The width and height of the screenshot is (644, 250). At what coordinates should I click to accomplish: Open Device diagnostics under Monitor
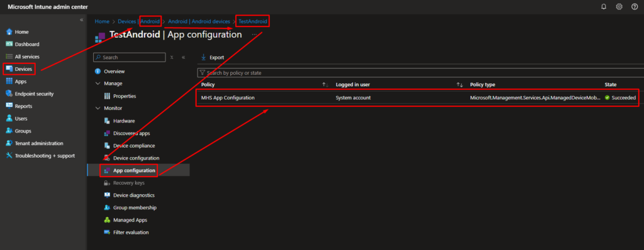(x=134, y=195)
